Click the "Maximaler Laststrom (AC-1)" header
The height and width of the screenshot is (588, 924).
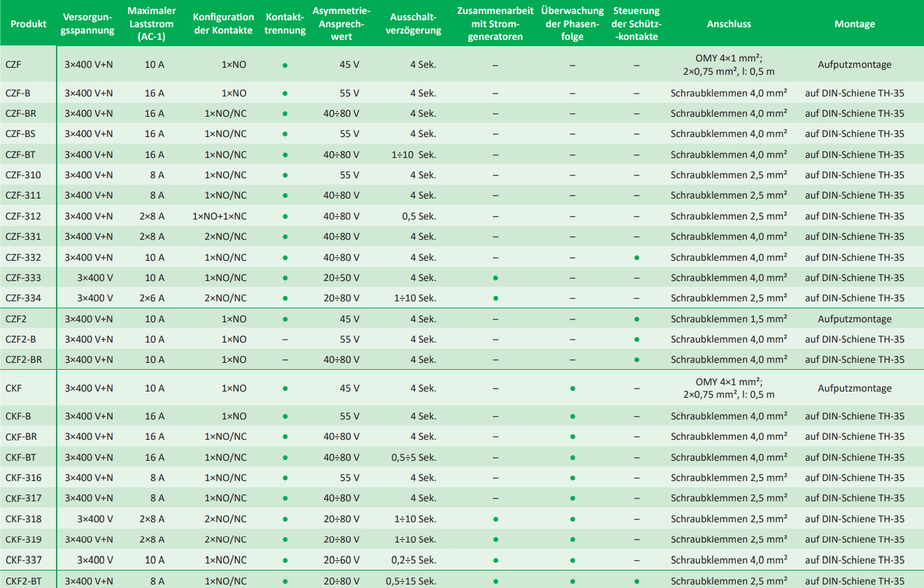click(152, 24)
